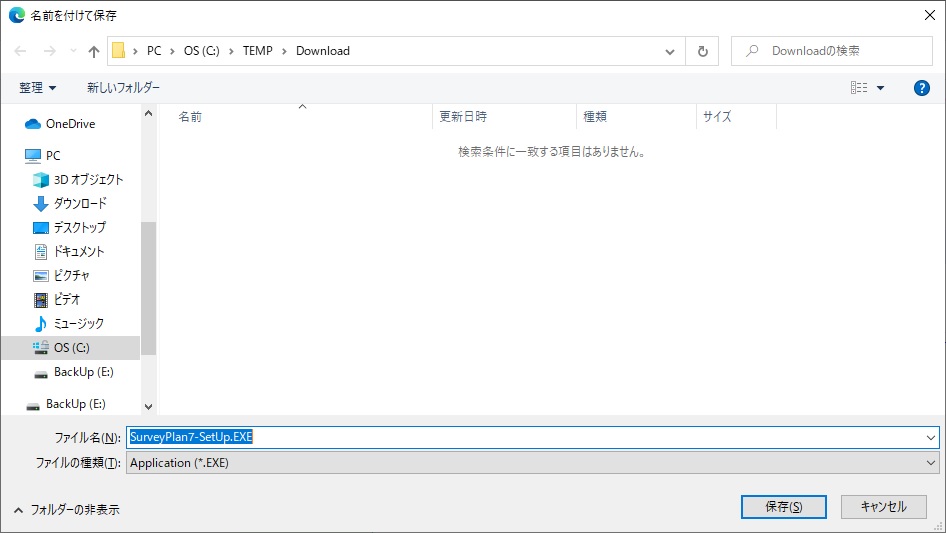Click the ビデオ film icon
Image resolution: width=946 pixels, height=533 pixels.
pyautogui.click(x=40, y=300)
